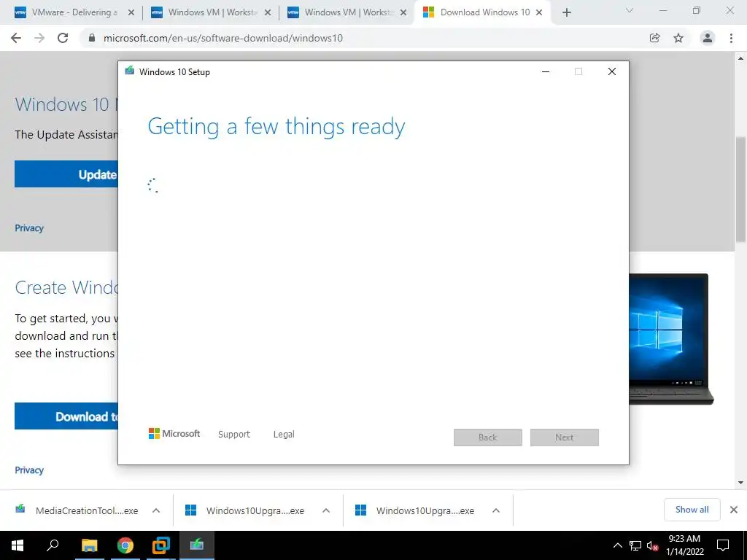Open the upper Privacy link
747x560 pixels.
29,228
